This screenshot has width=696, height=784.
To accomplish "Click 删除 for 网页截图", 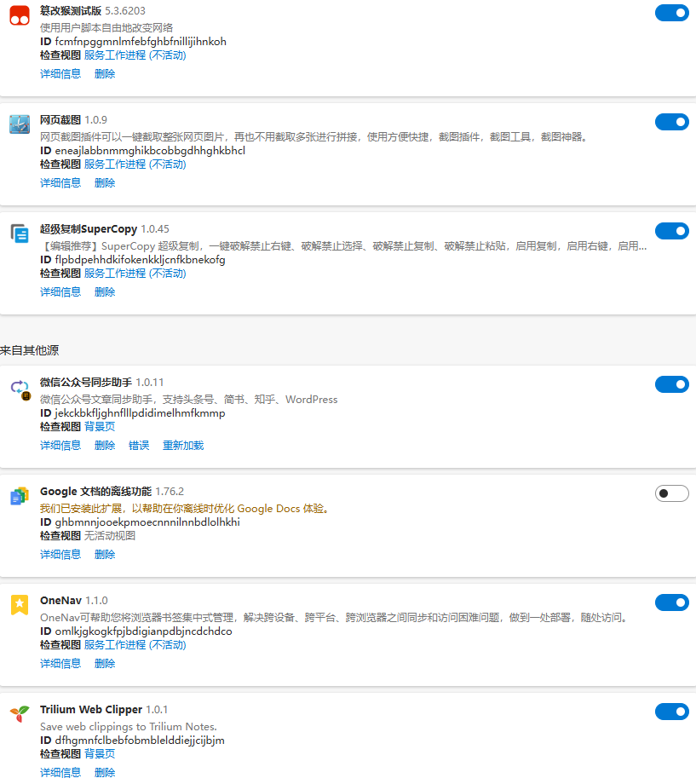I will (105, 183).
